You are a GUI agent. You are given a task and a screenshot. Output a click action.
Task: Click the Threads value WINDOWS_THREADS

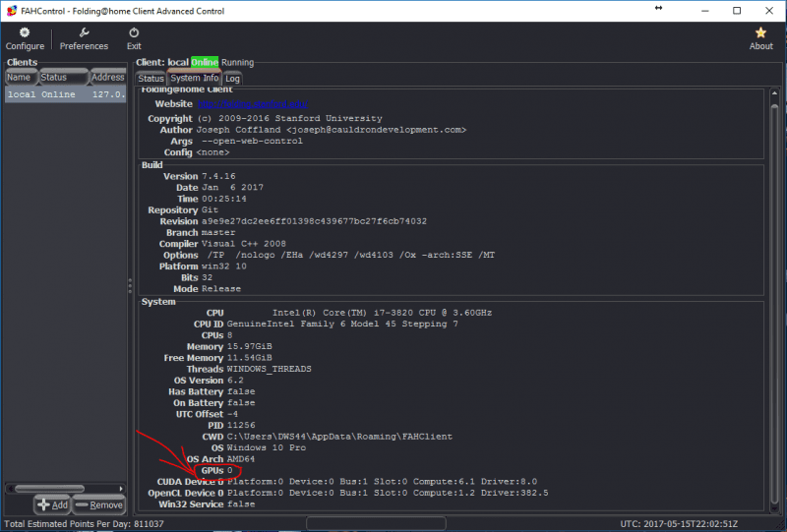269,369
